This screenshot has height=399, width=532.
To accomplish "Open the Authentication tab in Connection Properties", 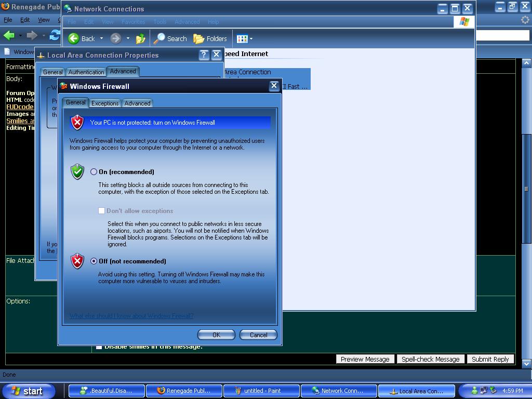I will [86, 72].
